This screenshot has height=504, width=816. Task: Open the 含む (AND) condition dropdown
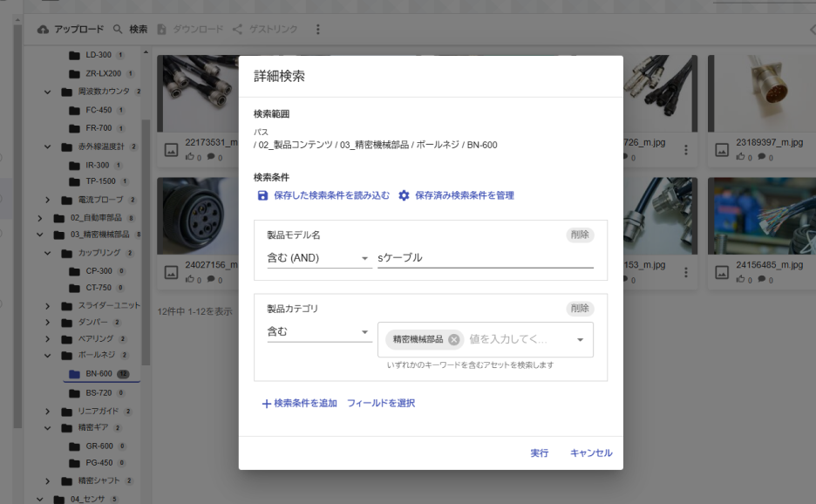coord(318,259)
